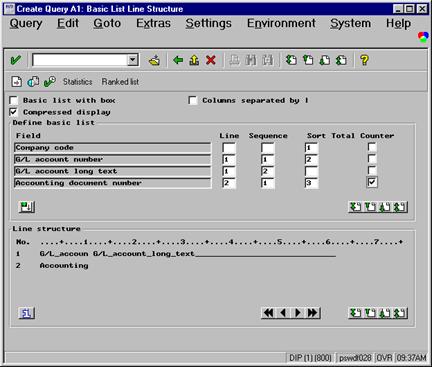Viewport: 432px width, 367px height.
Task: Click the Previous Page toolbar icon
Action: [x=308, y=60]
